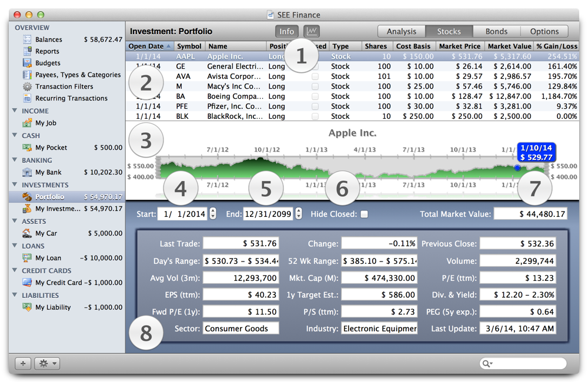This screenshot has height=382, width=588.
Task: Sort by Market Value column header
Action: click(509, 46)
